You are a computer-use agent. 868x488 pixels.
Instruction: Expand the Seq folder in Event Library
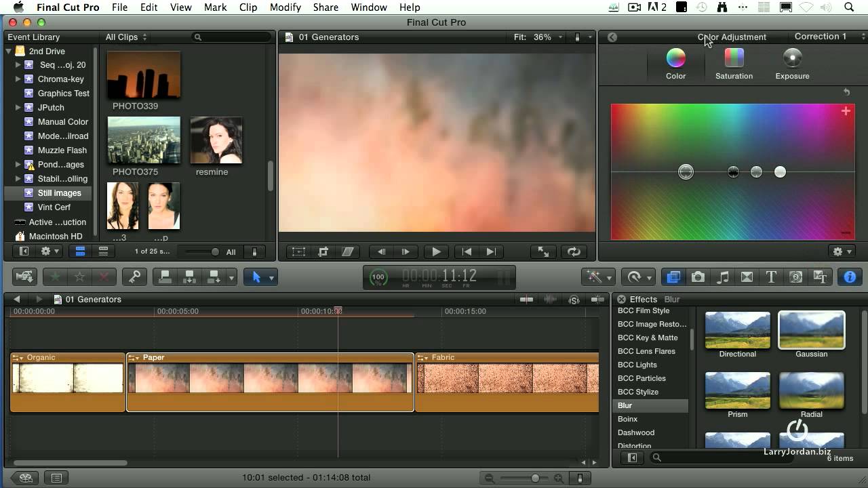[x=18, y=65]
